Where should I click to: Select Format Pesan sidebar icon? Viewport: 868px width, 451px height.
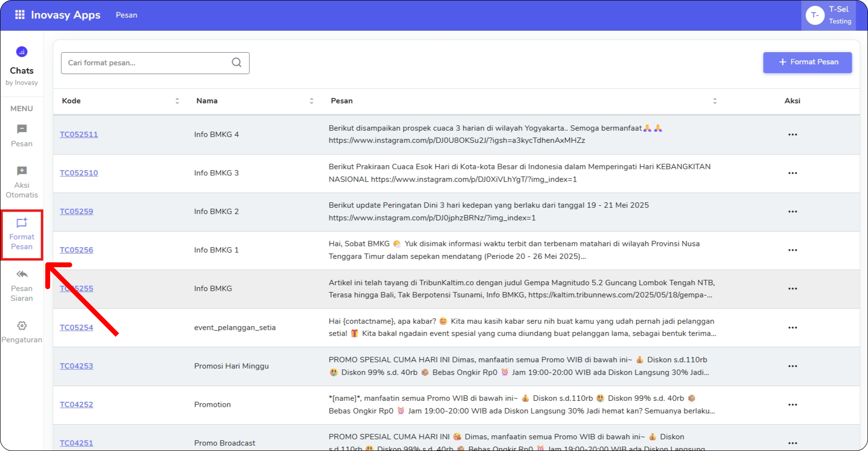click(21, 234)
